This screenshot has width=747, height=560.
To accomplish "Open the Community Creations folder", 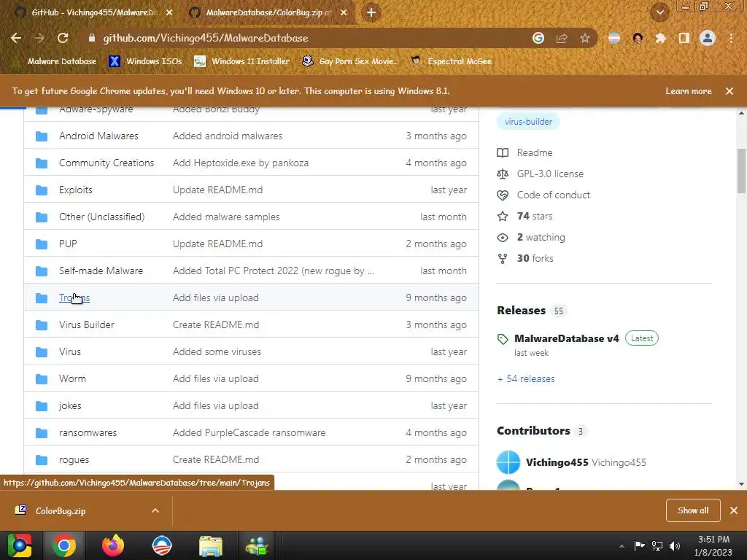I will pyautogui.click(x=107, y=163).
